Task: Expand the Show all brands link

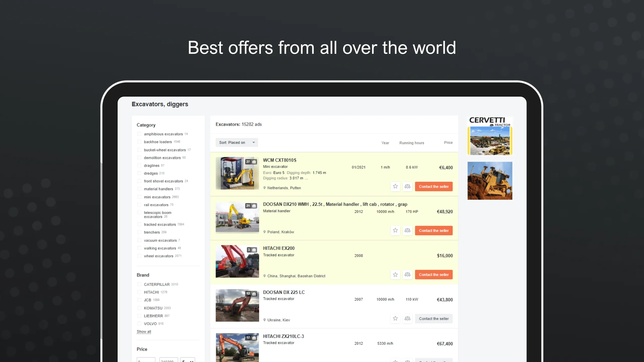Action: [143, 332]
